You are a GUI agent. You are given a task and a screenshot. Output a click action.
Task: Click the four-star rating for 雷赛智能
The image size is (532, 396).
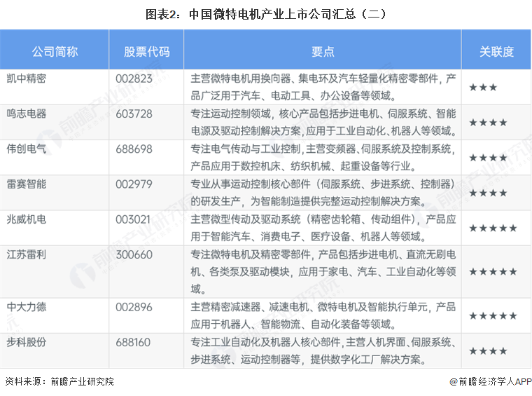(x=488, y=193)
